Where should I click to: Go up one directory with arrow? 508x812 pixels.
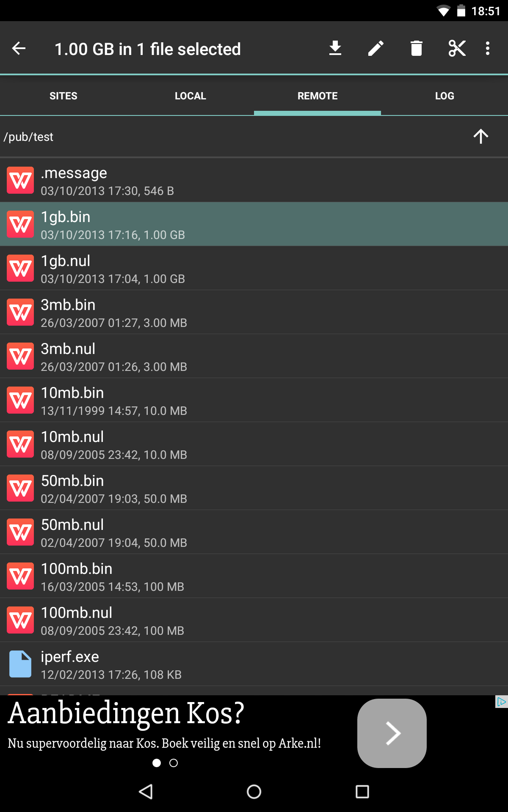[x=480, y=136]
